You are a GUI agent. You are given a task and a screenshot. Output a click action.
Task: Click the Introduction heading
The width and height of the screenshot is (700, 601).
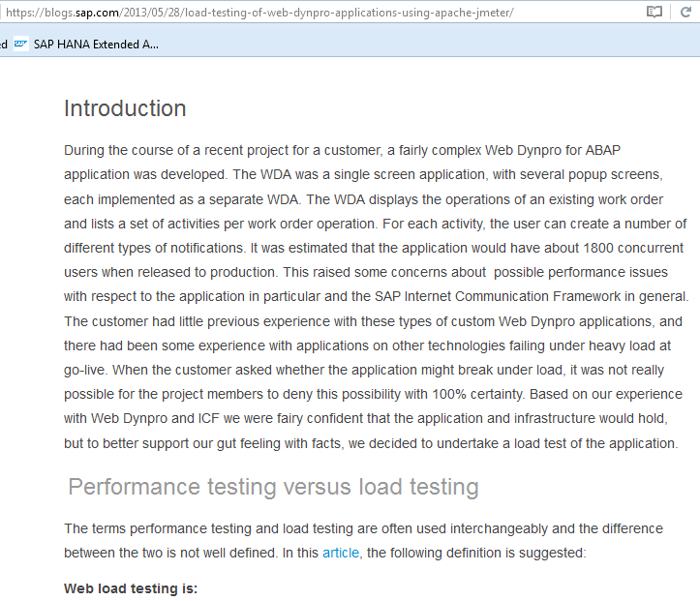125,108
